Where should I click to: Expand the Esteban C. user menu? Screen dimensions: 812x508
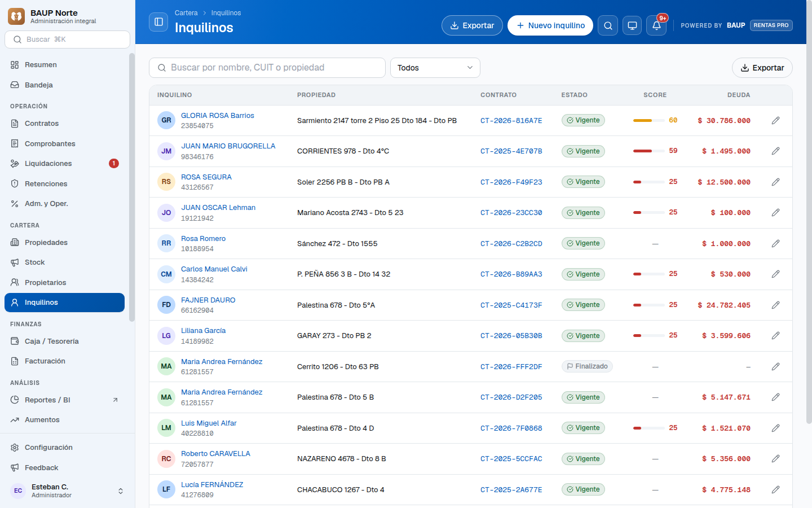(x=67, y=491)
